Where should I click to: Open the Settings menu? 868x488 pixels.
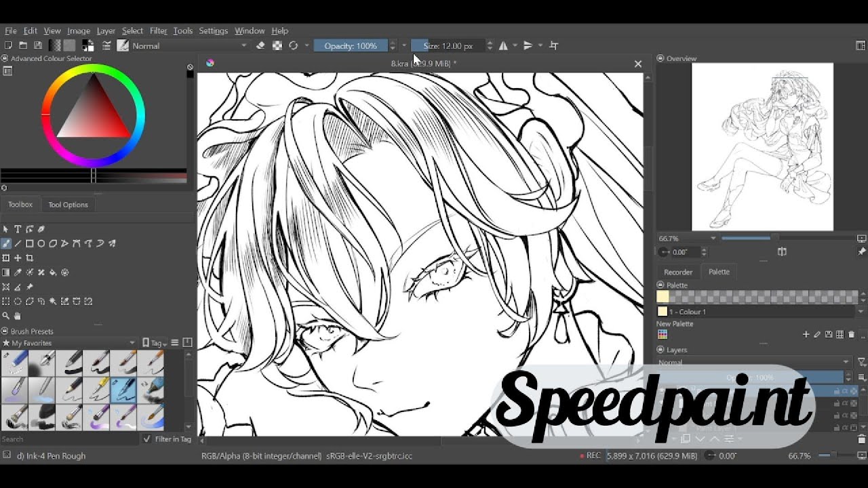click(x=213, y=30)
